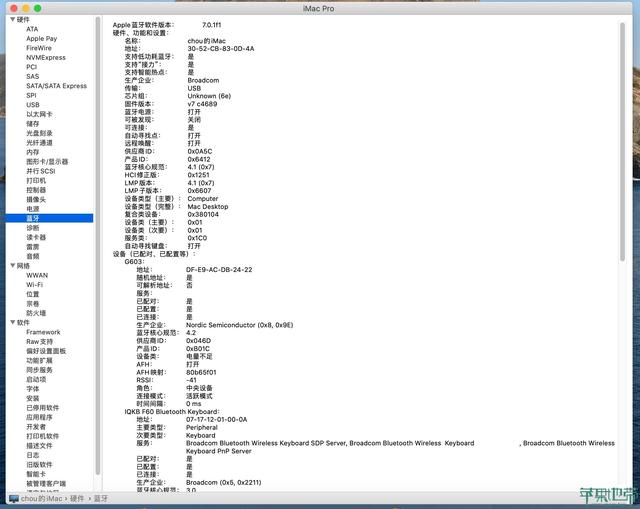This screenshot has width=640, height=509.
Task: Select 光纤通道 in the sidebar
Action: pos(39,142)
